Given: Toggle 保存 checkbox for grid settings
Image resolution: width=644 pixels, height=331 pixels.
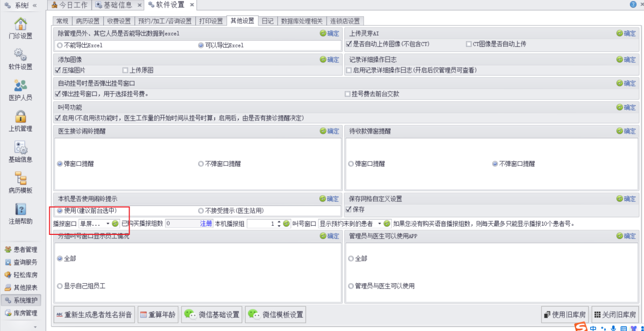Looking at the screenshot, I should click(349, 209).
